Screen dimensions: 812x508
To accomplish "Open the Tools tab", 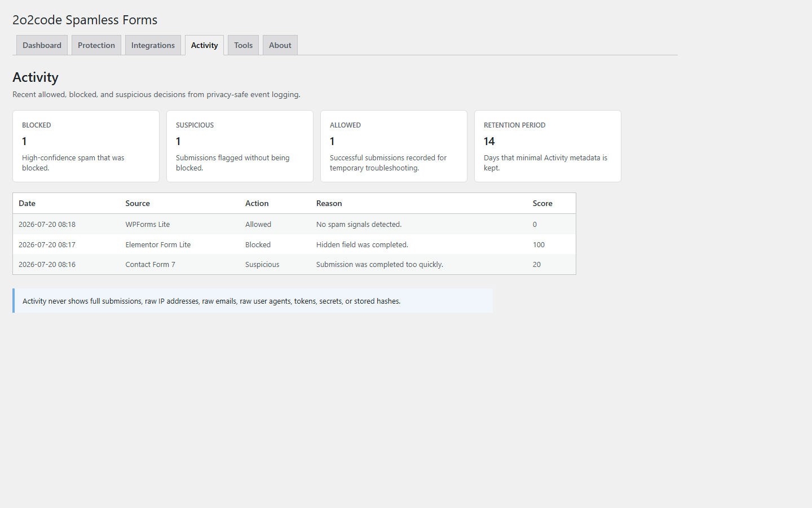I will coord(243,45).
